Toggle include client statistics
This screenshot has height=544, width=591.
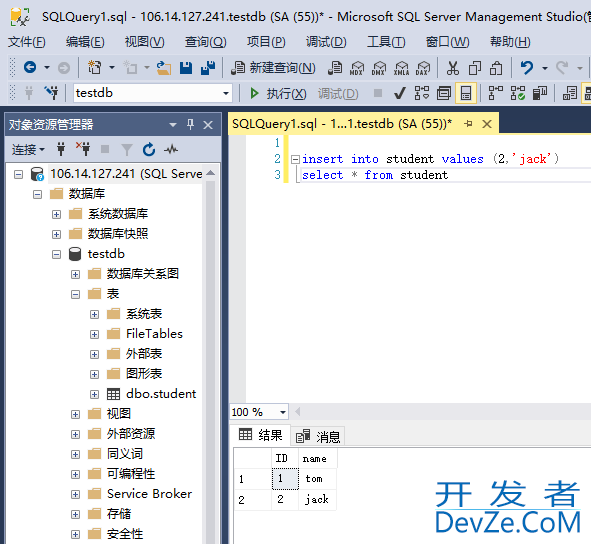(540, 93)
